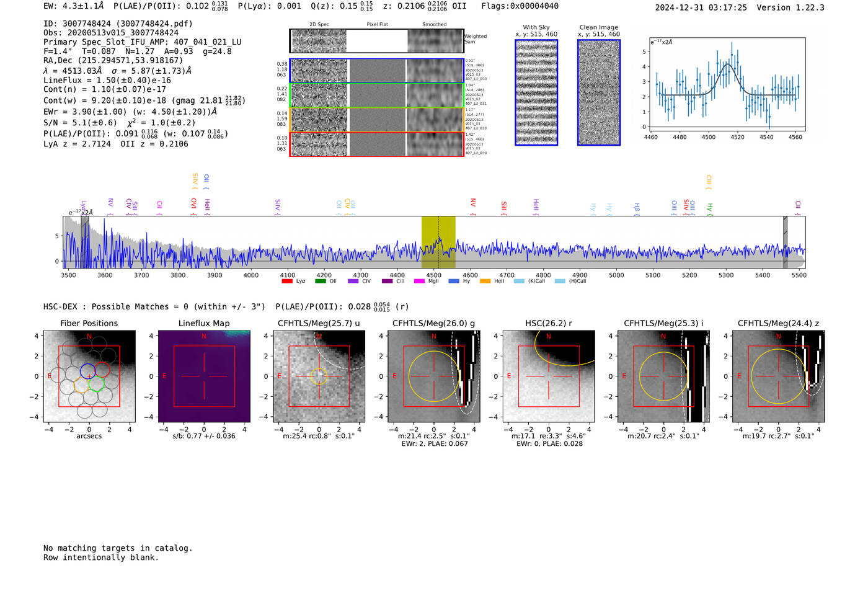Image resolution: width=868 pixels, height=591 pixels.
Task: Click the yellow aperture circle in u-band cutout
Action: (x=319, y=376)
